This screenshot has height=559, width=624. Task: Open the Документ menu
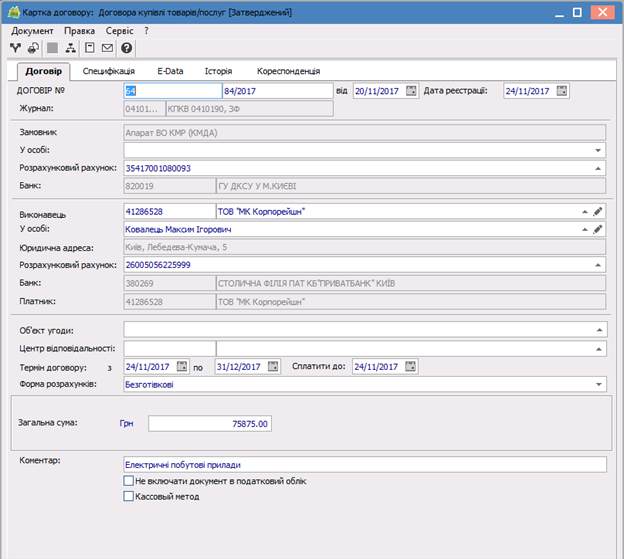(x=32, y=31)
